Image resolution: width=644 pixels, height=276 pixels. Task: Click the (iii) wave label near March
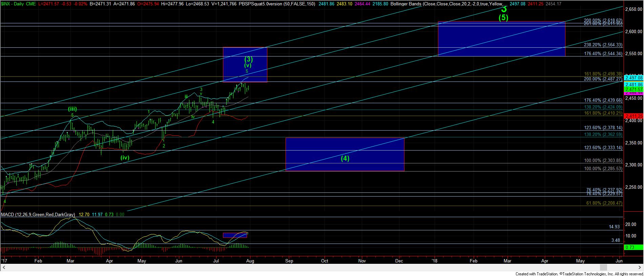point(72,109)
